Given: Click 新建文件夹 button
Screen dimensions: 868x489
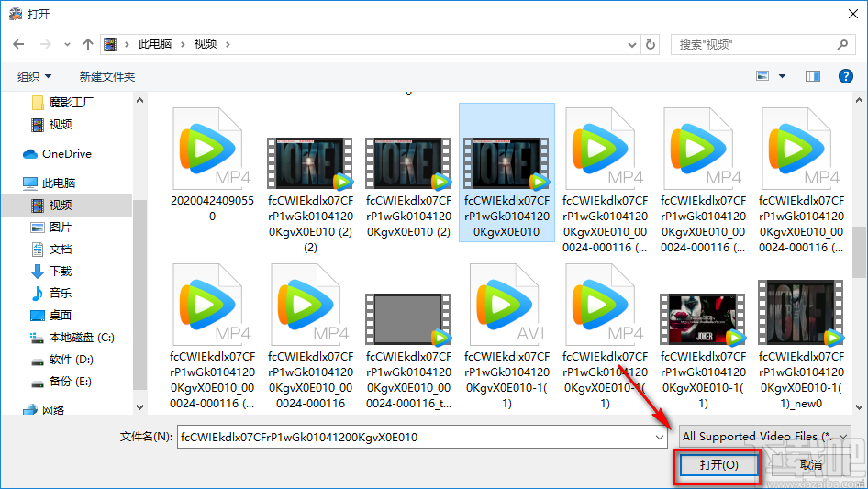Looking at the screenshot, I should click(106, 76).
